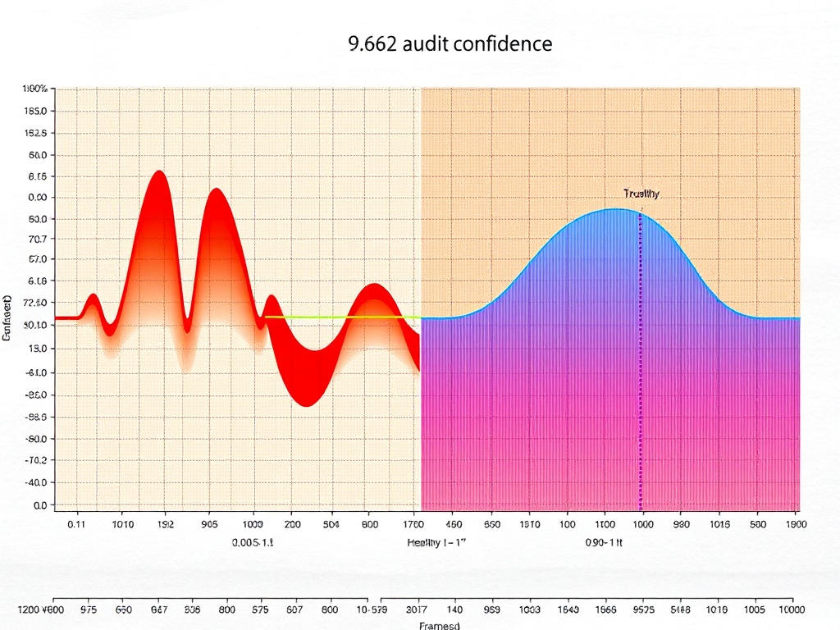
Task: Click the "9.662 audit confidence" chart title
Action: coord(450,44)
